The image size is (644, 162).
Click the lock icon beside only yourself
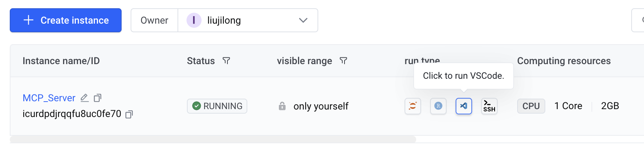pyautogui.click(x=282, y=106)
